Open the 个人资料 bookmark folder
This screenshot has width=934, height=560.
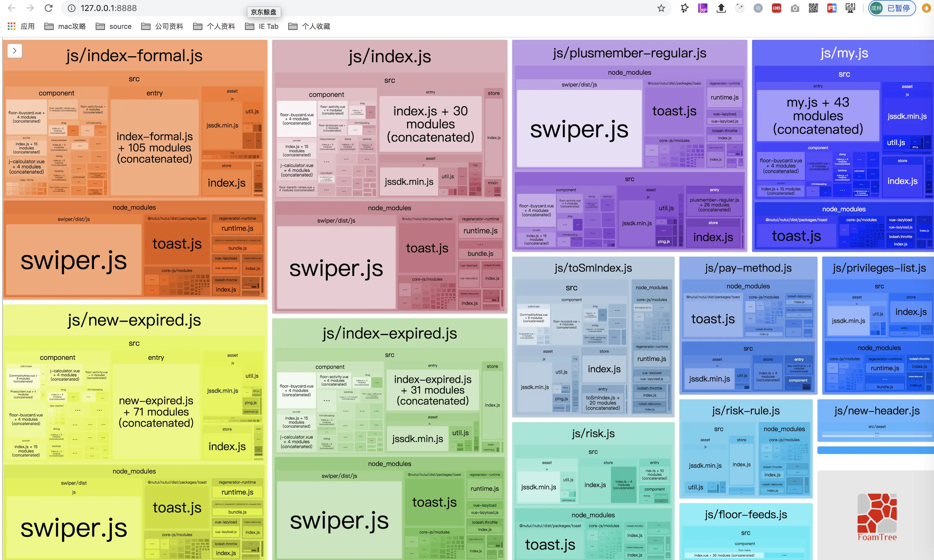[214, 27]
